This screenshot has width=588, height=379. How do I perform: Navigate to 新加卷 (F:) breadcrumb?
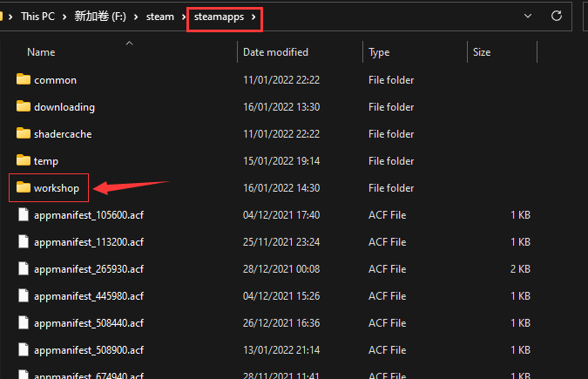(100, 17)
